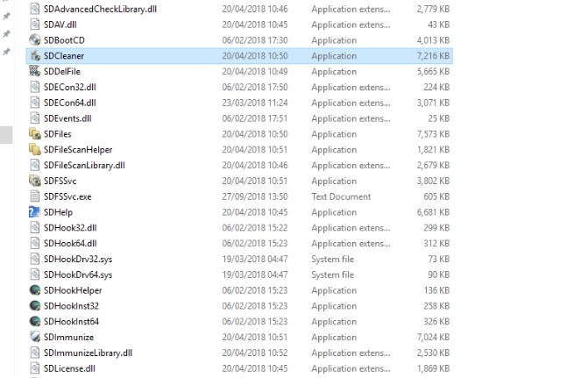Select the SDAV.dll file name
The width and height of the screenshot is (588, 378).
[x=63, y=24]
